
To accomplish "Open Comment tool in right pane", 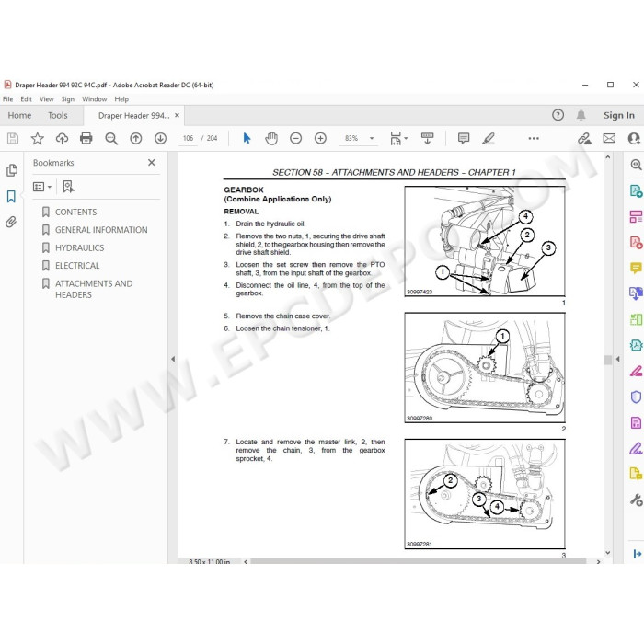I will pyautogui.click(x=636, y=269).
